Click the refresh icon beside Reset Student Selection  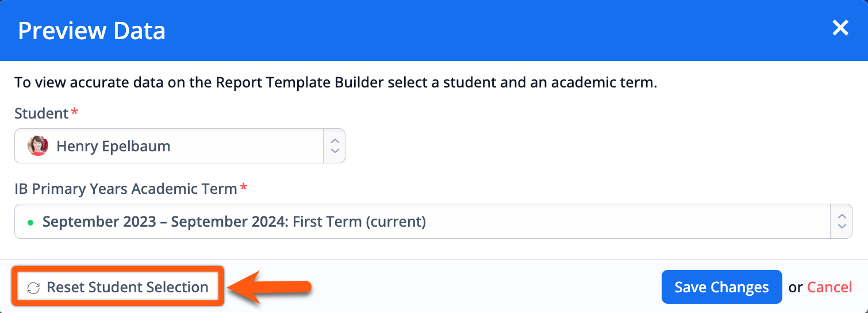pyautogui.click(x=34, y=288)
